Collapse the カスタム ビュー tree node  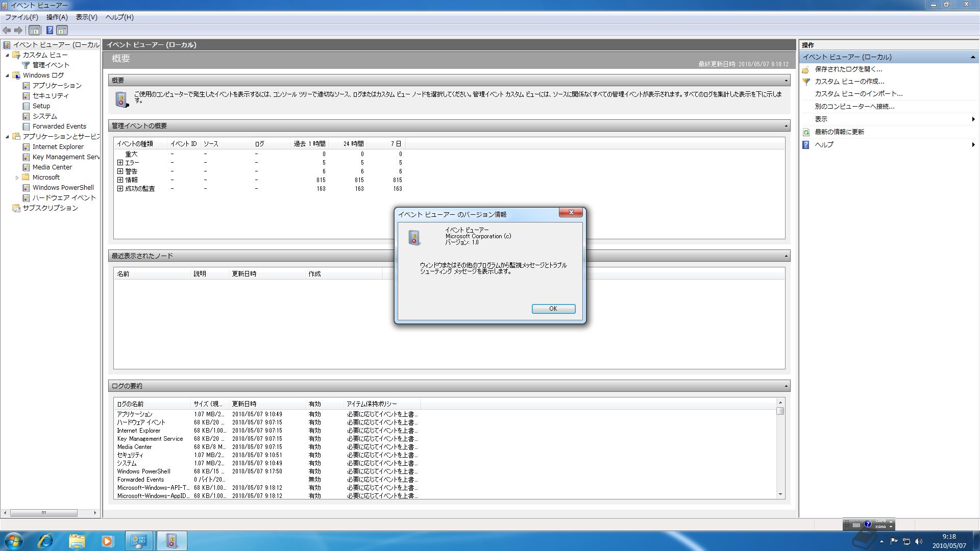[7, 55]
